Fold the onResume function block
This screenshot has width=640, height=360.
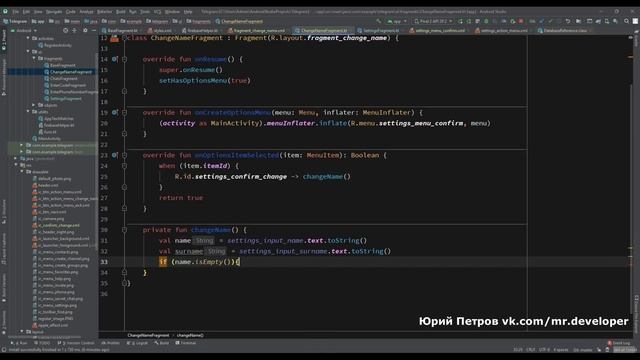pyautogui.click(x=124, y=59)
